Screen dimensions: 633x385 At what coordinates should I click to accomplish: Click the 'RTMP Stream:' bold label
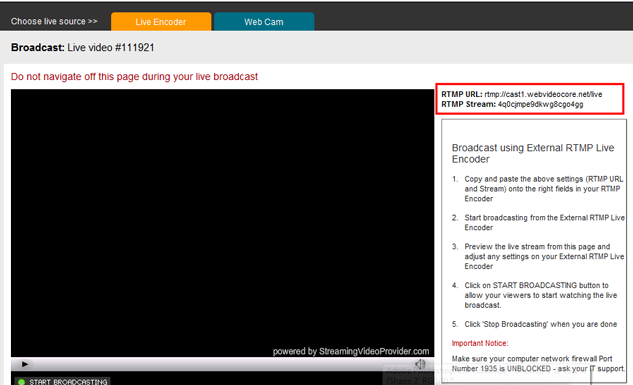coord(468,104)
